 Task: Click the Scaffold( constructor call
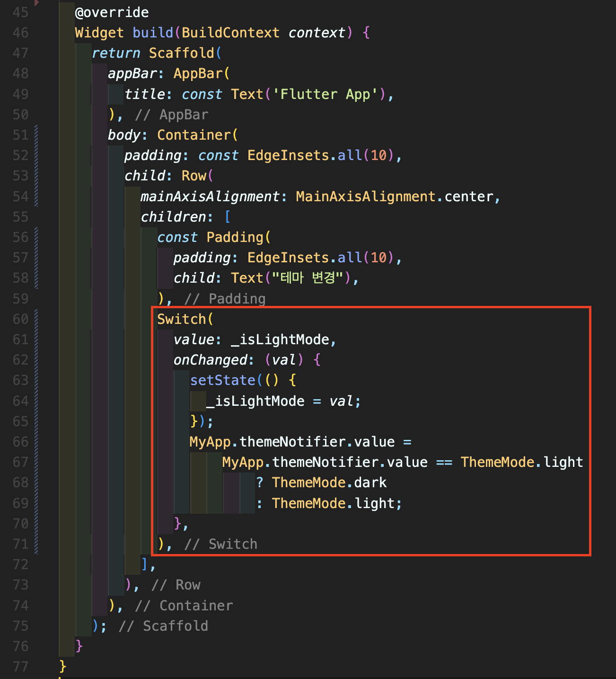click(185, 53)
